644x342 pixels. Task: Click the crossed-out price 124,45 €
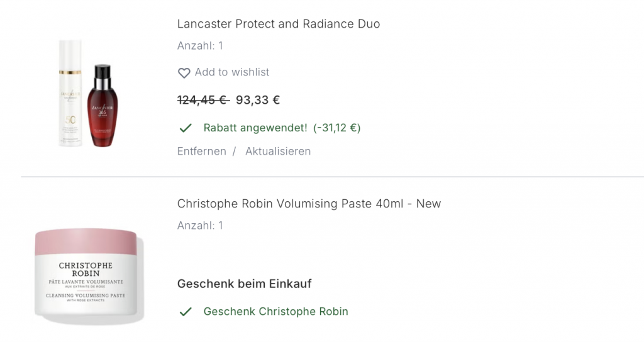coord(203,100)
